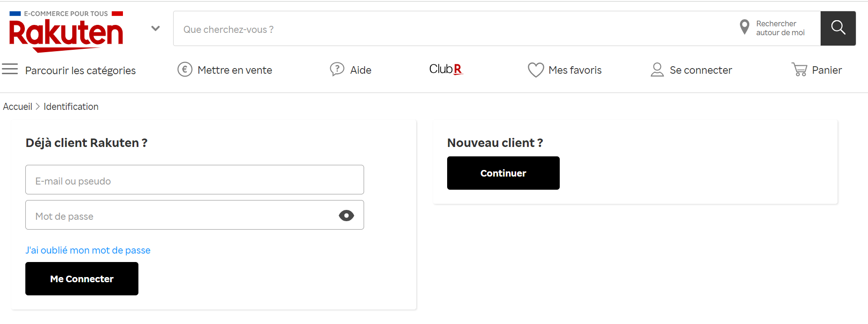Screen dimensions: 868x324
Task: Open the 'Panier' link
Action: pyautogui.click(x=827, y=70)
